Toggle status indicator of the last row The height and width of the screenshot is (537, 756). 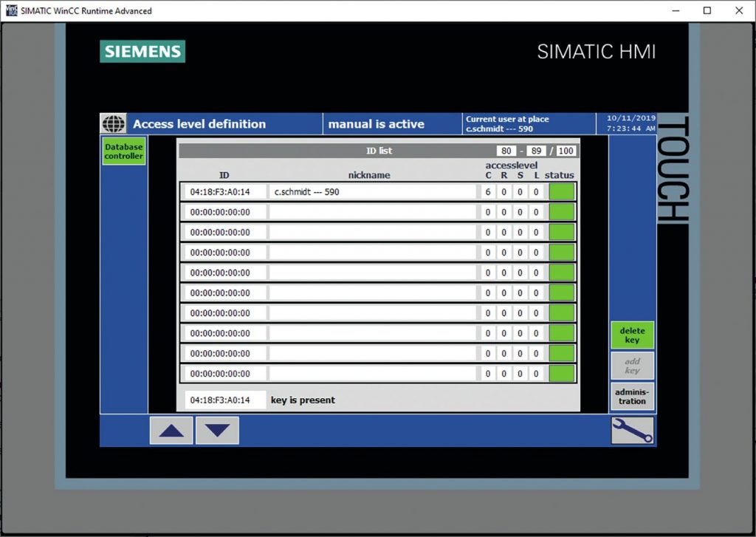tap(561, 373)
